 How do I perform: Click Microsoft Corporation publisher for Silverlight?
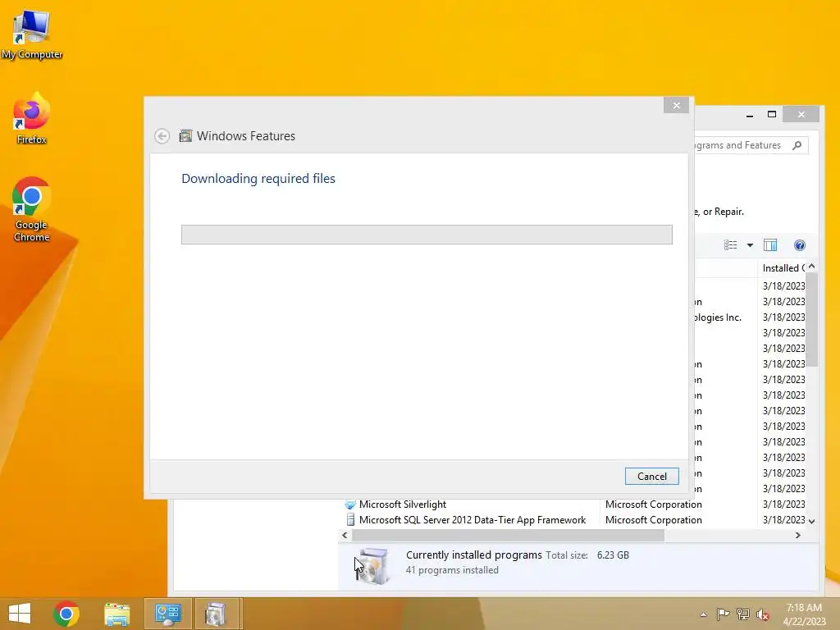(x=653, y=504)
